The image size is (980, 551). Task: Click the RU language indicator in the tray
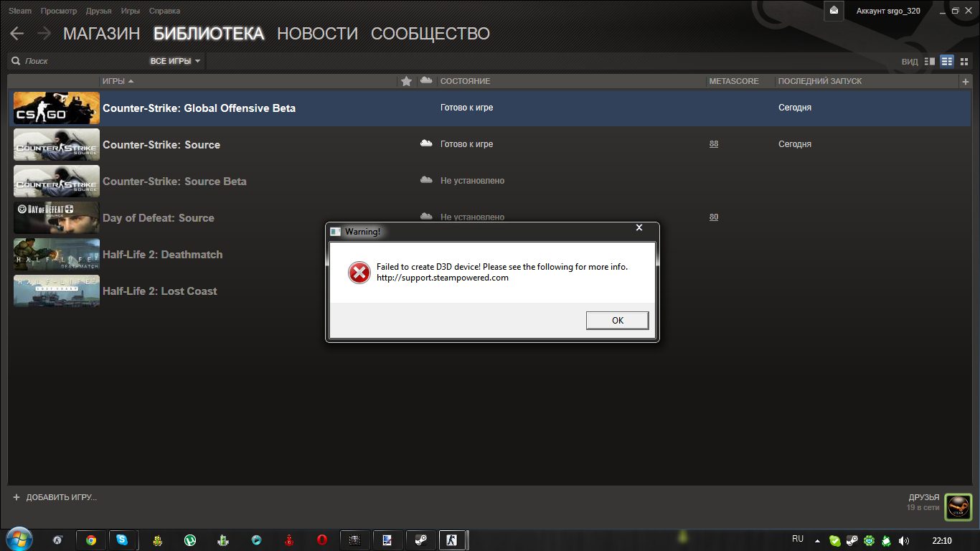tap(798, 539)
